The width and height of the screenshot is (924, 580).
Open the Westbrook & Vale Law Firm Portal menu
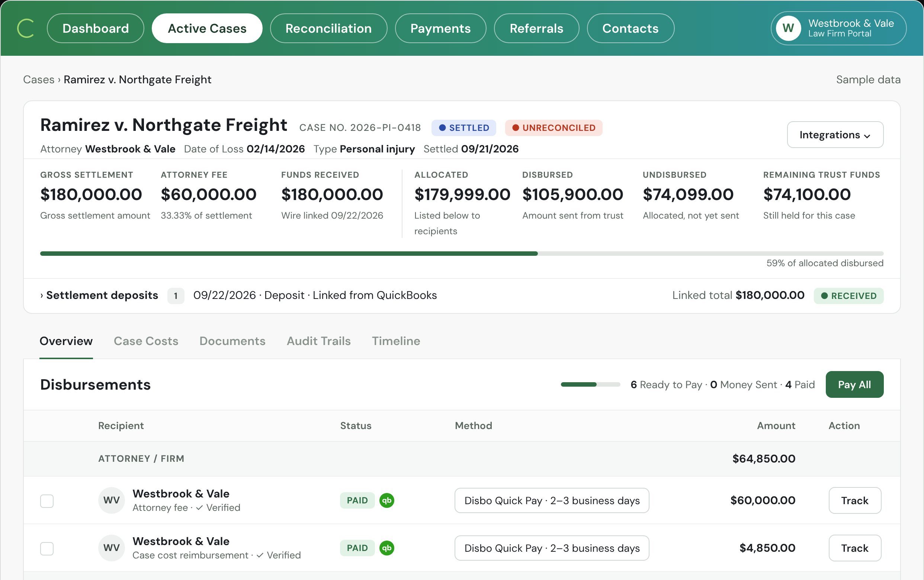point(838,28)
